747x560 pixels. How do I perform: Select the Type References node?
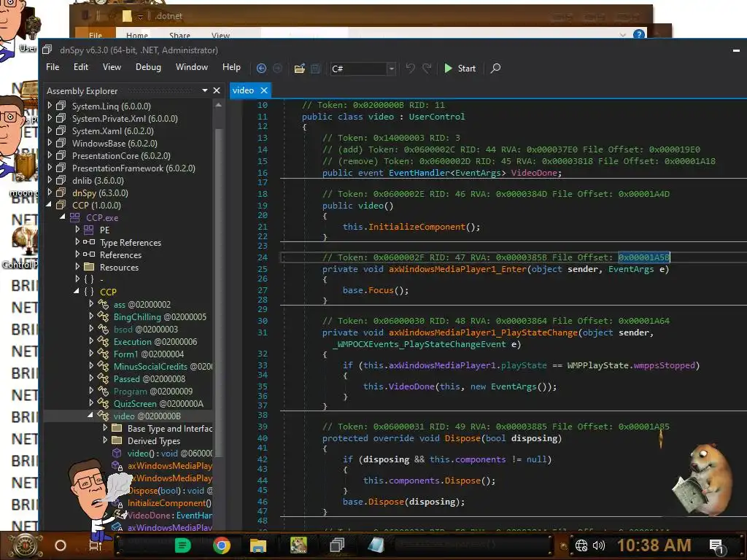[131, 242]
